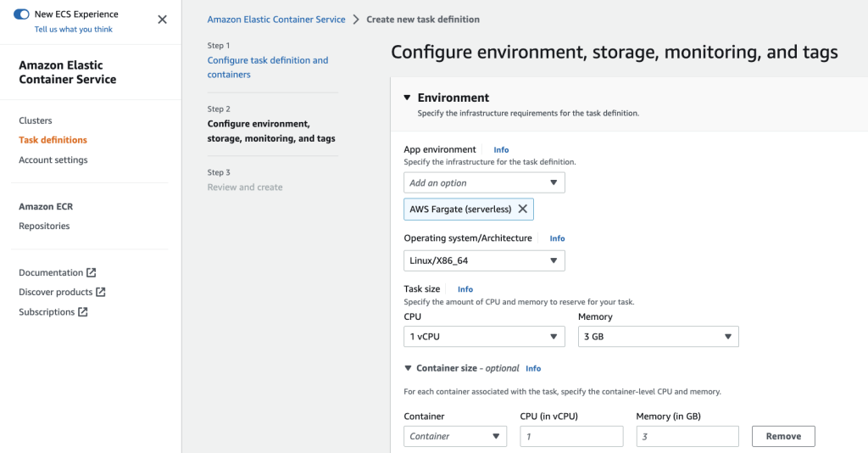Open Documentation external link

coord(57,273)
